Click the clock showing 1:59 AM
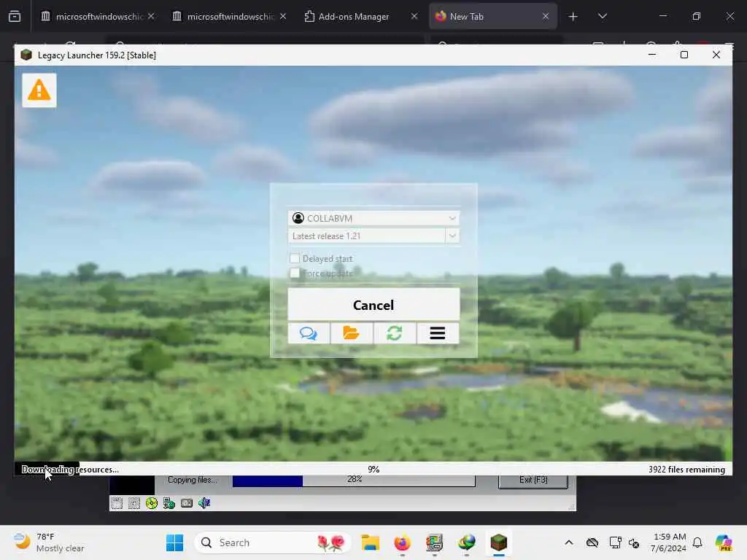Screen dimensions: 747x560 coord(668,542)
